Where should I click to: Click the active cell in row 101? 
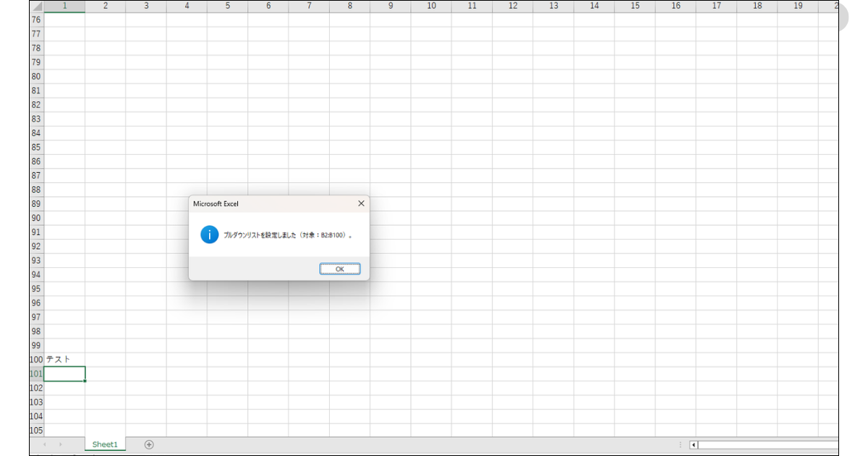coord(64,373)
